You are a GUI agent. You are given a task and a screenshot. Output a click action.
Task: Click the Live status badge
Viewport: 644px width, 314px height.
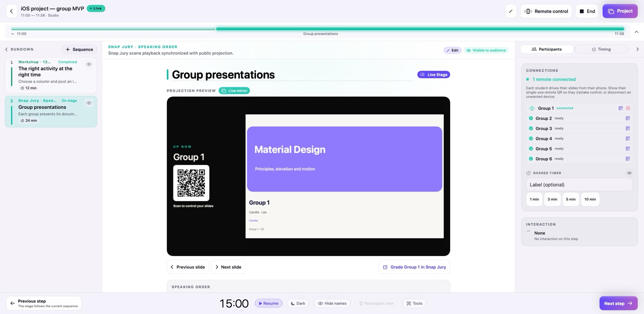click(x=96, y=8)
